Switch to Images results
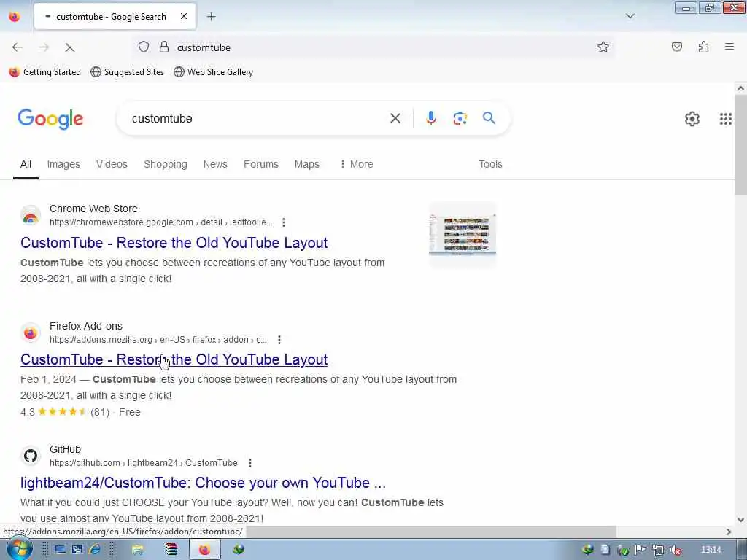The image size is (747, 560). tap(63, 164)
